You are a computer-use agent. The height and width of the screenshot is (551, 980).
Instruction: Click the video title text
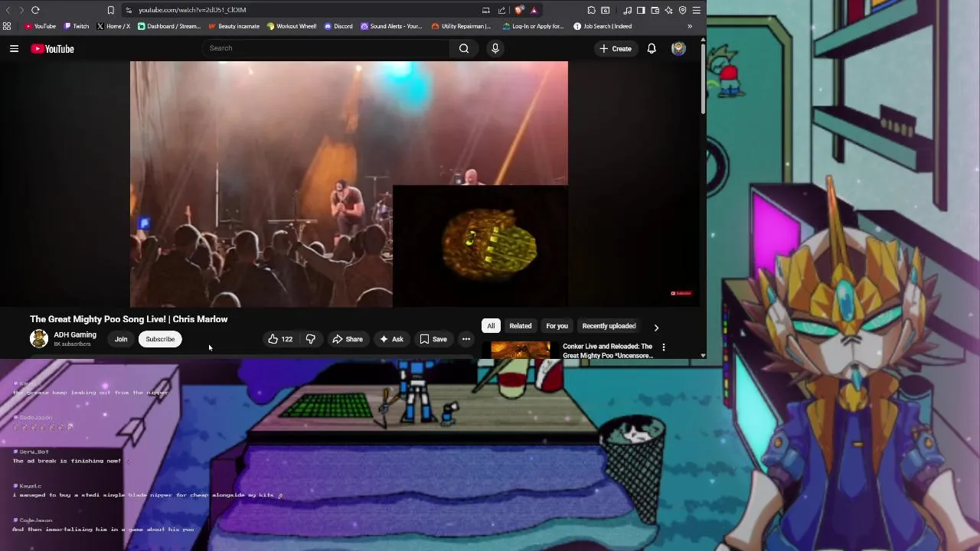coord(129,319)
